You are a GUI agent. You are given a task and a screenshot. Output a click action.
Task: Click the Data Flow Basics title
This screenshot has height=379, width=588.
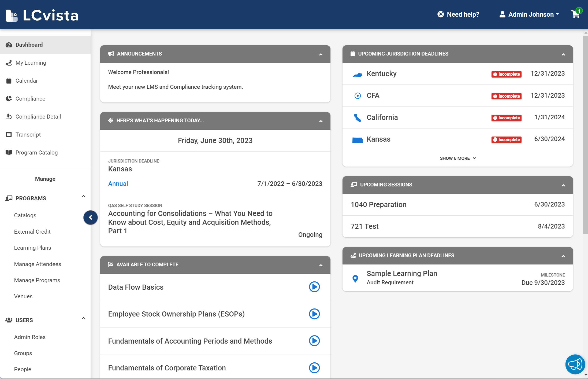click(136, 287)
